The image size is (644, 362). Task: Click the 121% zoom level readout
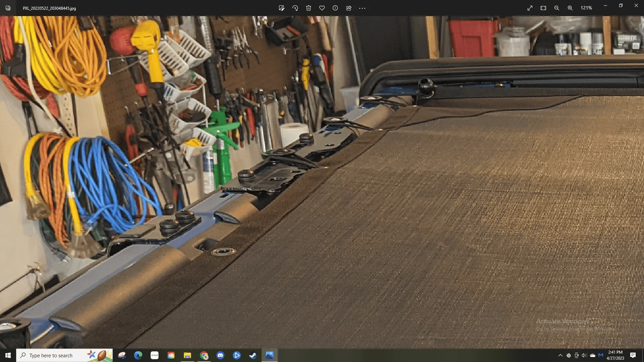tap(586, 8)
